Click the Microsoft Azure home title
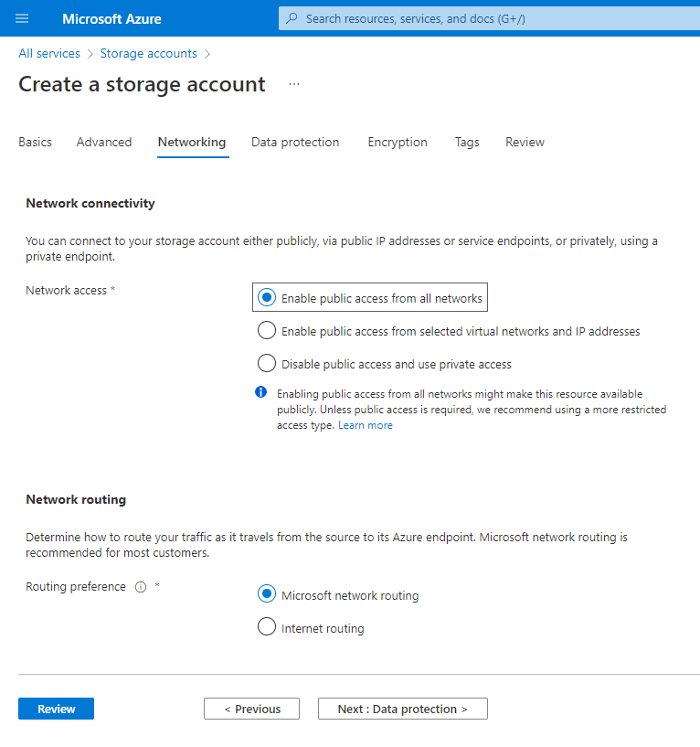Screen dimensions: 700x747 pos(111,19)
